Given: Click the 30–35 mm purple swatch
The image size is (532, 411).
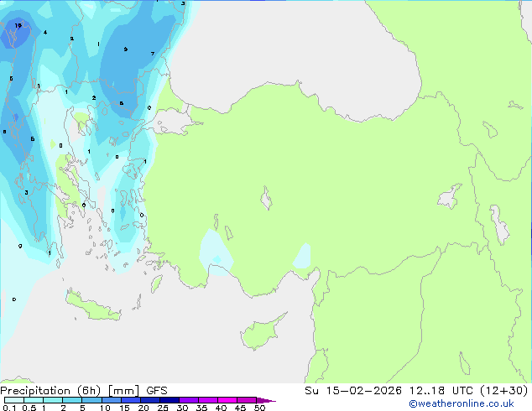Looking at the screenshot, I should (188, 400).
